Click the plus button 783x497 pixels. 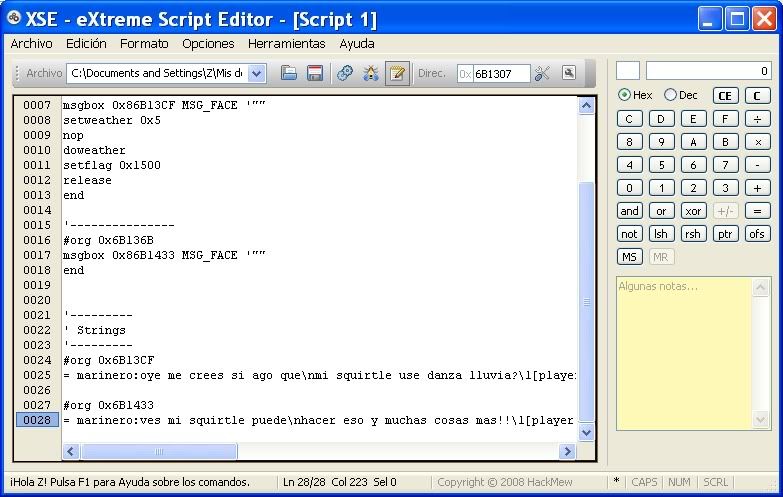pos(757,188)
